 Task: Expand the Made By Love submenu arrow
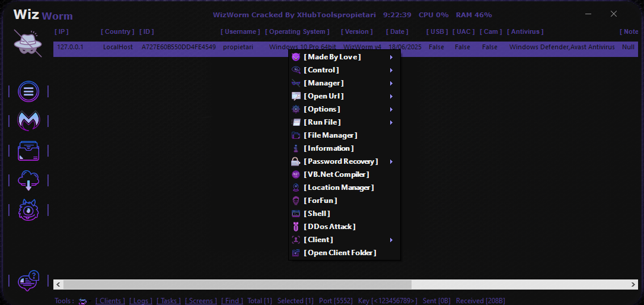391,57
